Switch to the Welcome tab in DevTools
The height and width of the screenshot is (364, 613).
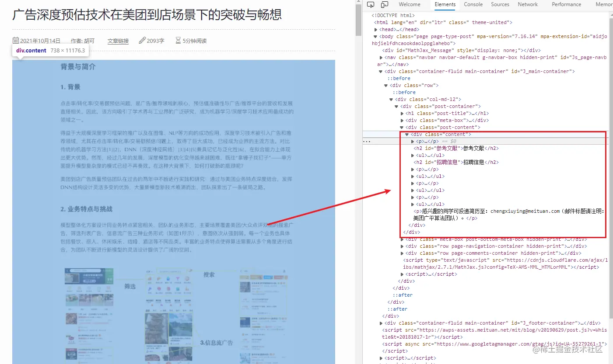click(410, 4)
